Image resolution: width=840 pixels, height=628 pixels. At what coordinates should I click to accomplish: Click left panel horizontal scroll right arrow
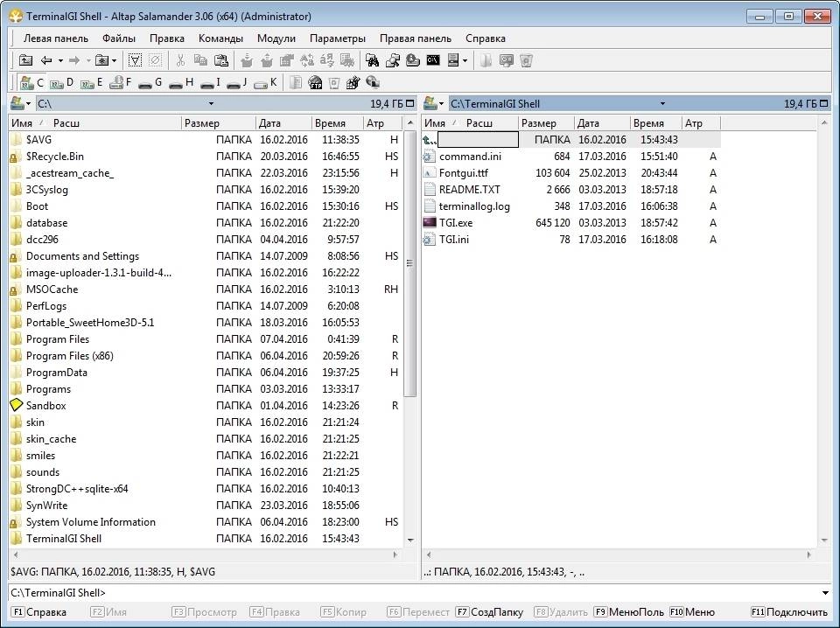point(395,555)
